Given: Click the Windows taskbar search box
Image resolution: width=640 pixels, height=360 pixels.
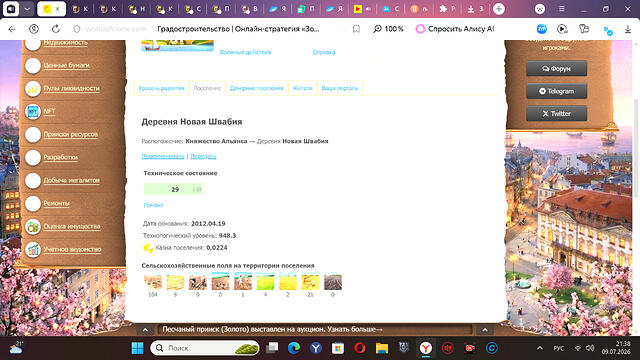Looking at the screenshot, I should (205, 348).
